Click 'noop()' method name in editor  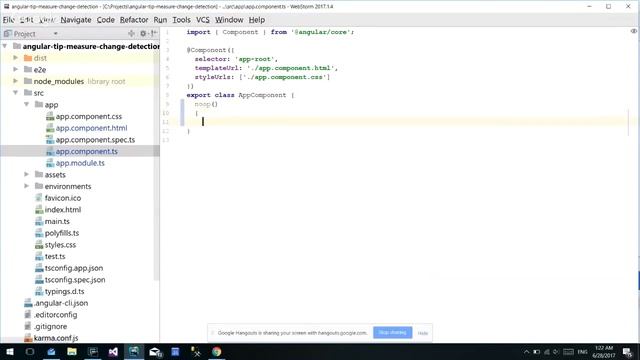206,104
